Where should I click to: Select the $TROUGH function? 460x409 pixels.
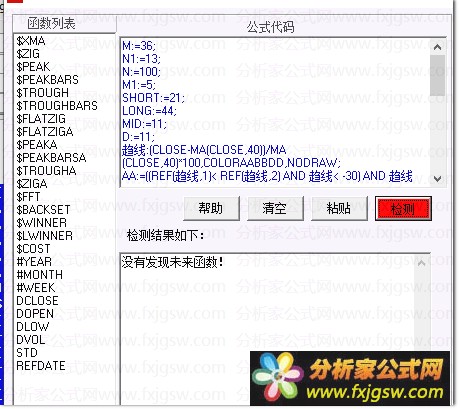(x=42, y=93)
